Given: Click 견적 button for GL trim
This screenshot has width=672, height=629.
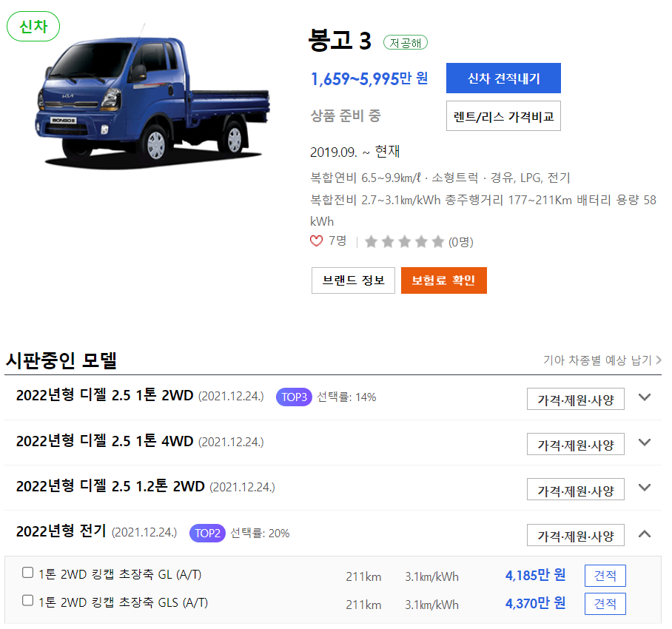Looking at the screenshot, I should point(605,576).
